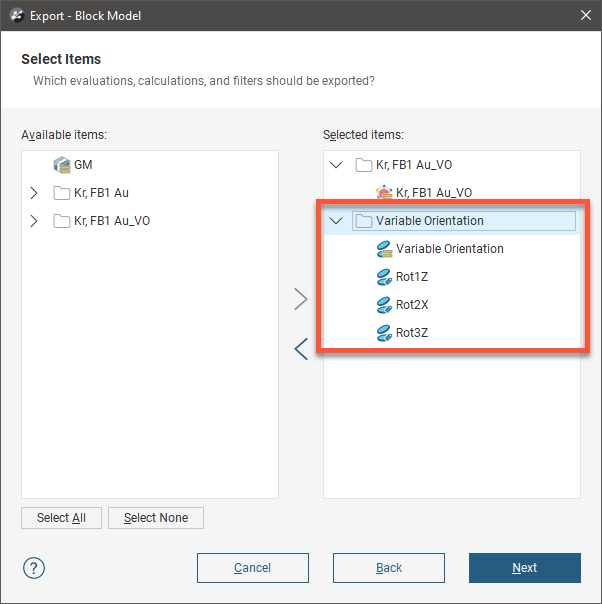Expand Kr, FB1 Au folder in Available items
This screenshot has height=604, width=602.
34,193
